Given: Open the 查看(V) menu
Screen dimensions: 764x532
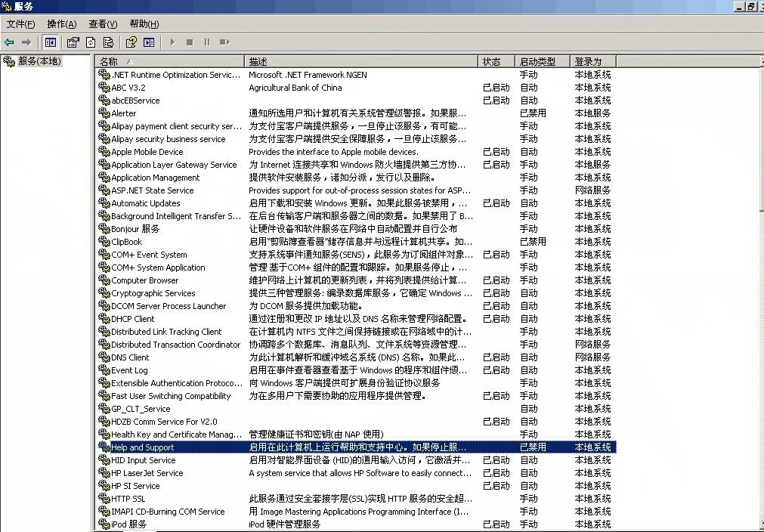Looking at the screenshot, I should coord(102,23).
